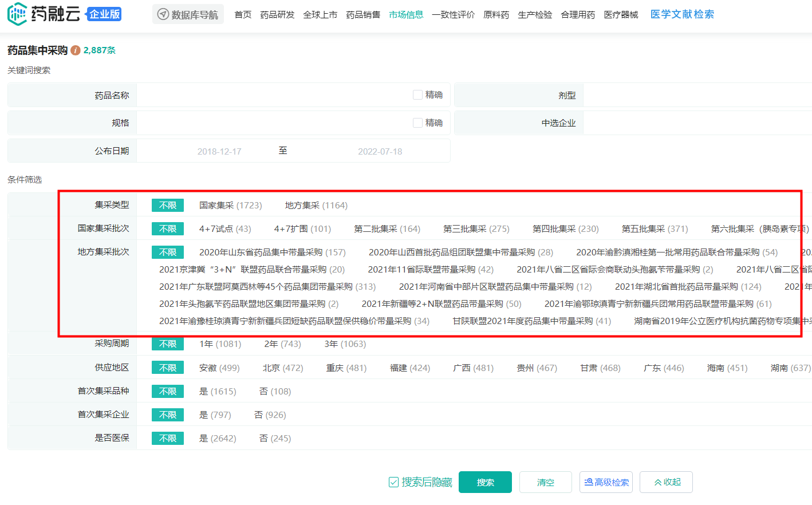Filter by 第三批集采 (275)
812x505 pixels.
point(476,228)
